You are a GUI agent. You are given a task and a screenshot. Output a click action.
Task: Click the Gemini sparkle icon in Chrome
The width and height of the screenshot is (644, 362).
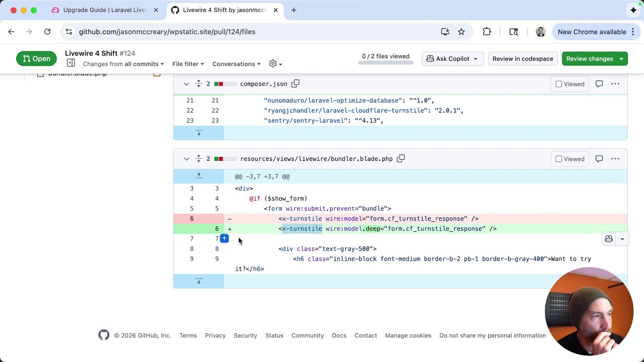(x=633, y=10)
